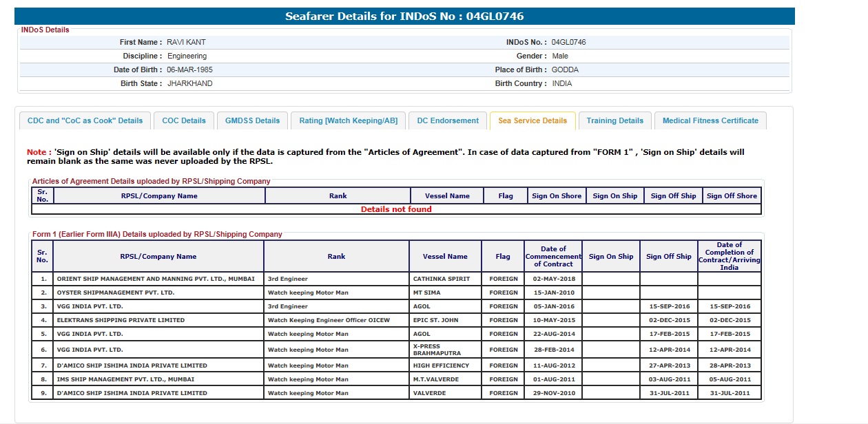868x424 pixels.
Task: Click the RPSL/Company Name header in Form 1 table
Action: [x=158, y=257]
